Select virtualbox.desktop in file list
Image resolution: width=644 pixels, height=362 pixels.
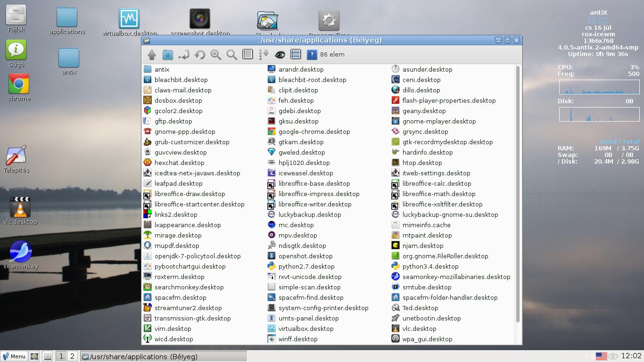coord(300,329)
